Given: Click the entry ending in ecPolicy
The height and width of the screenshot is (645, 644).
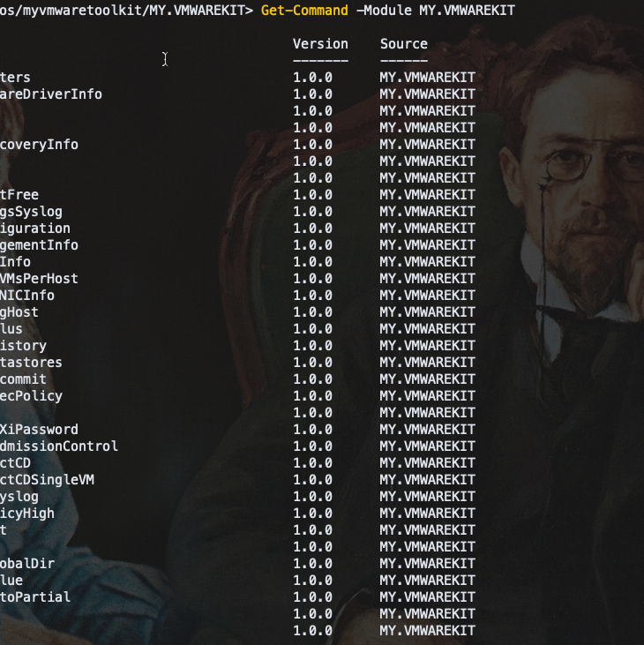Looking at the screenshot, I should pos(31,395).
